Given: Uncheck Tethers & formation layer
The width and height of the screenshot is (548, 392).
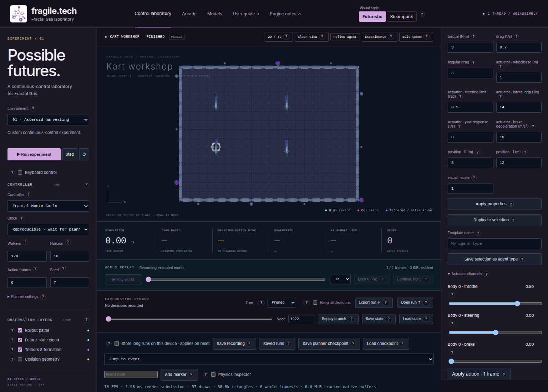Looking at the screenshot, I should coord(20,350).
